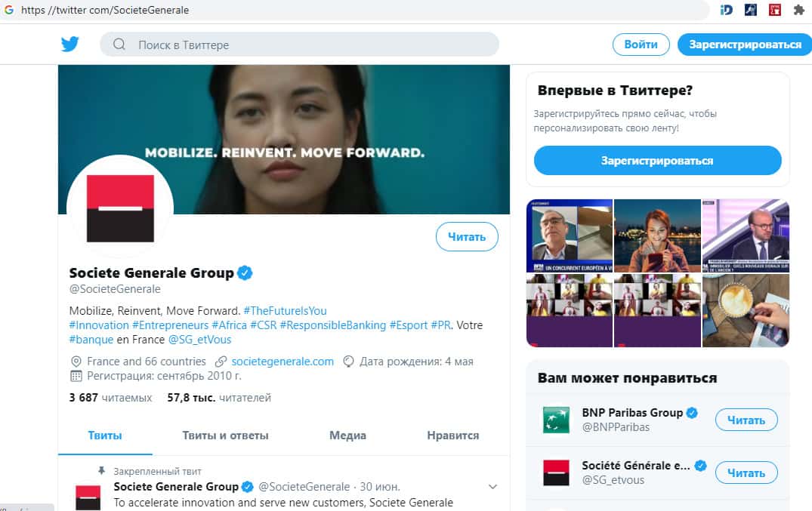Open the societegenerale.com link
The image size is (812, 511).
tap(282, 362)
